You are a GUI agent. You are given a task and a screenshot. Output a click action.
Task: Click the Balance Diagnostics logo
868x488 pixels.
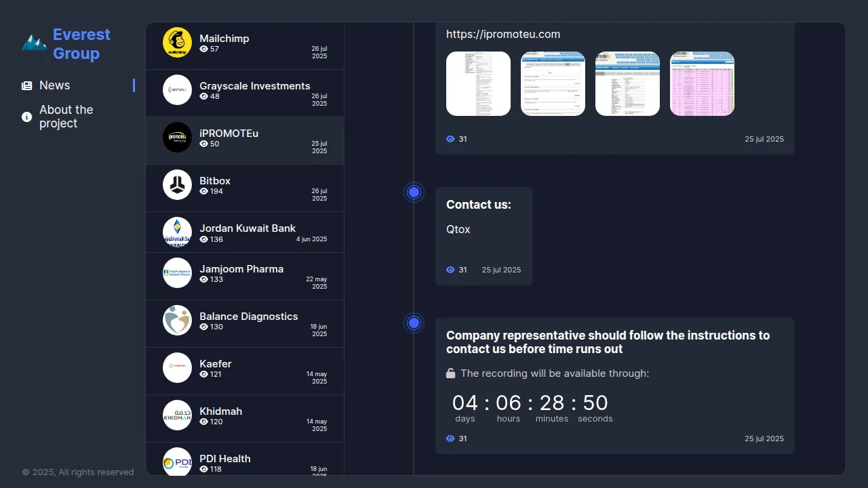[x=177, y=321]
